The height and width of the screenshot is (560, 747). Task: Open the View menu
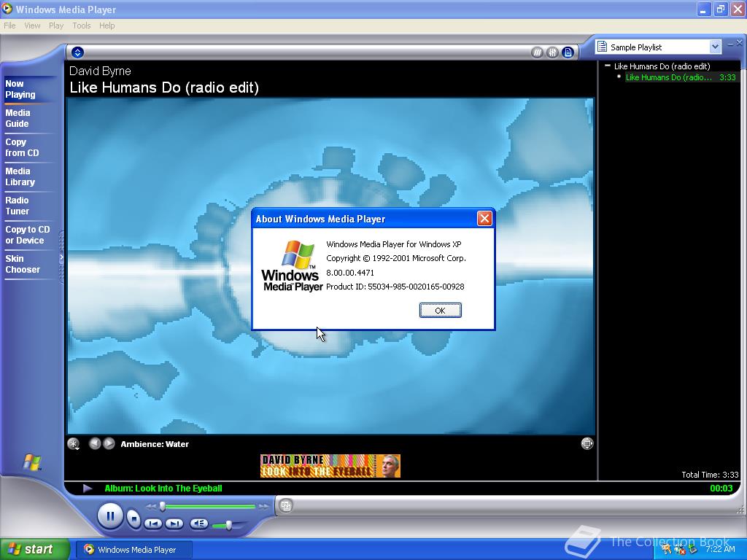[32, 26]
